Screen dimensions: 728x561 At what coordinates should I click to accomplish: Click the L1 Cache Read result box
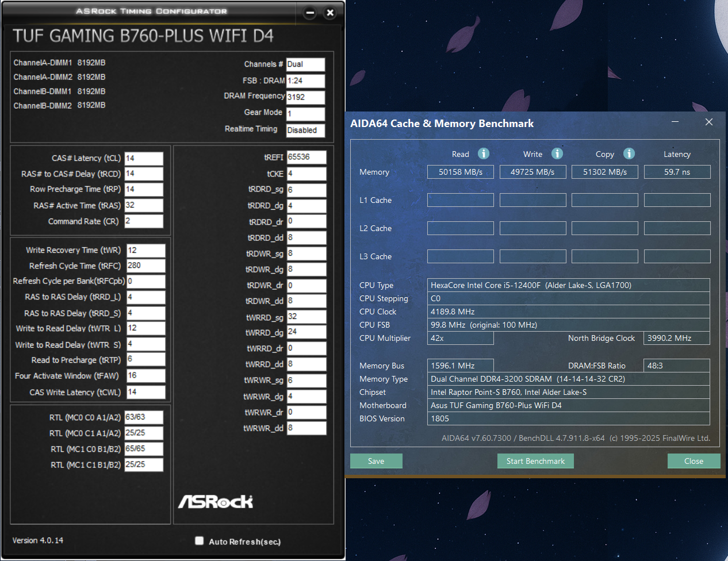click(x=461, y=200)
